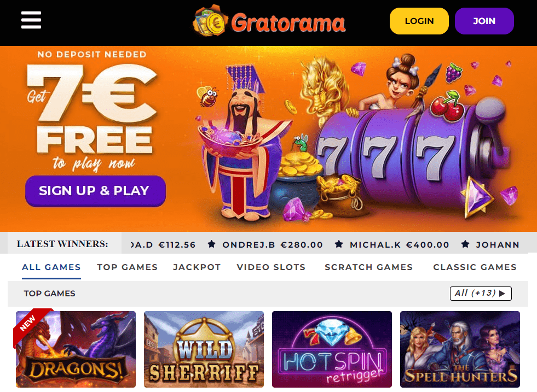The height and width of the screenshot is (392, 537).
Task: Select the CLASSIC GAMES tab
Action: point(475,267)
